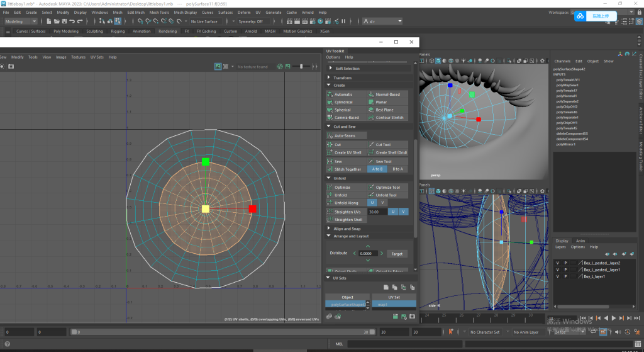Toggle visibility V of Boy_L_layer1
Screen dimensions: 644x352
557,276
